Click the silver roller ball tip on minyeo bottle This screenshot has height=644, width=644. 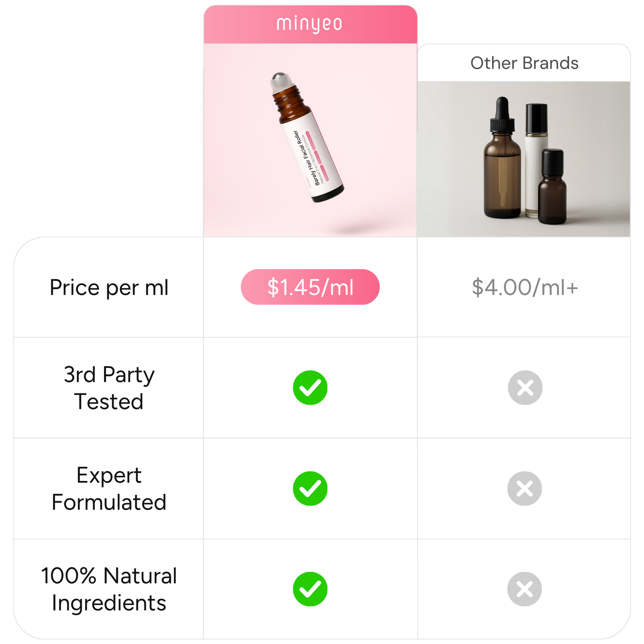[280, 79]
